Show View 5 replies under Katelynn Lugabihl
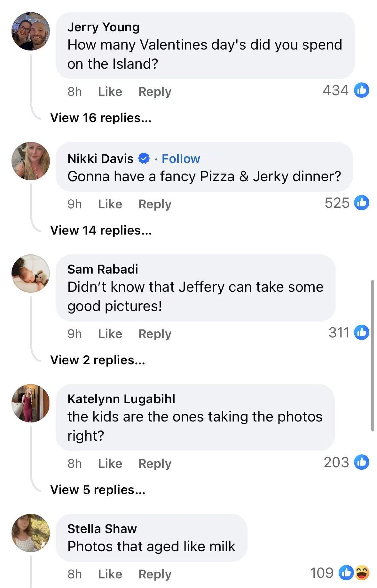Viewport: 377px width, 588px height. click(x=98, y=490)
